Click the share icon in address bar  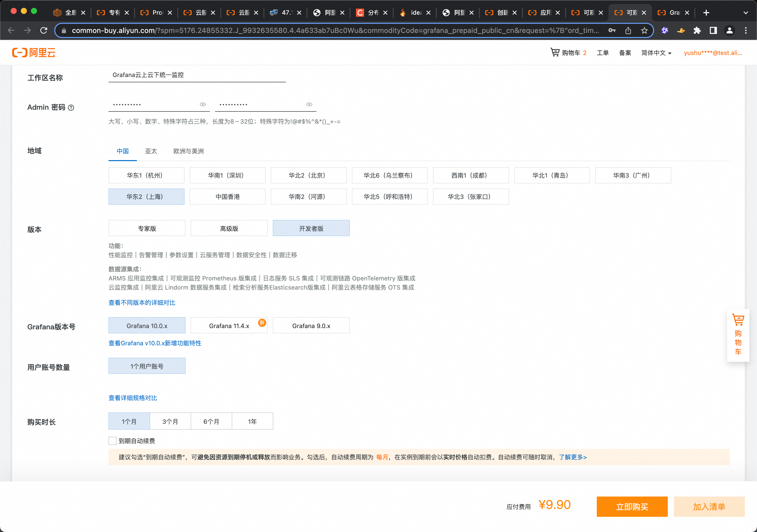[x=628, y=30]
